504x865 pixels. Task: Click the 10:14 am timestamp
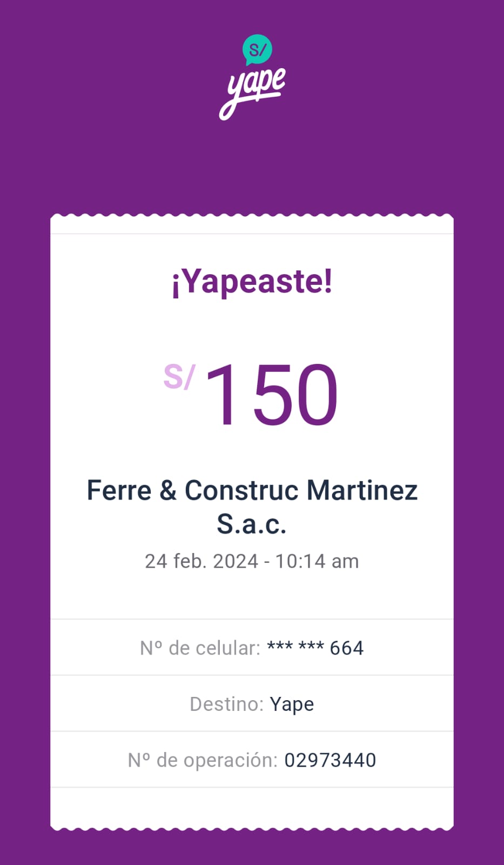click(317, 561)
